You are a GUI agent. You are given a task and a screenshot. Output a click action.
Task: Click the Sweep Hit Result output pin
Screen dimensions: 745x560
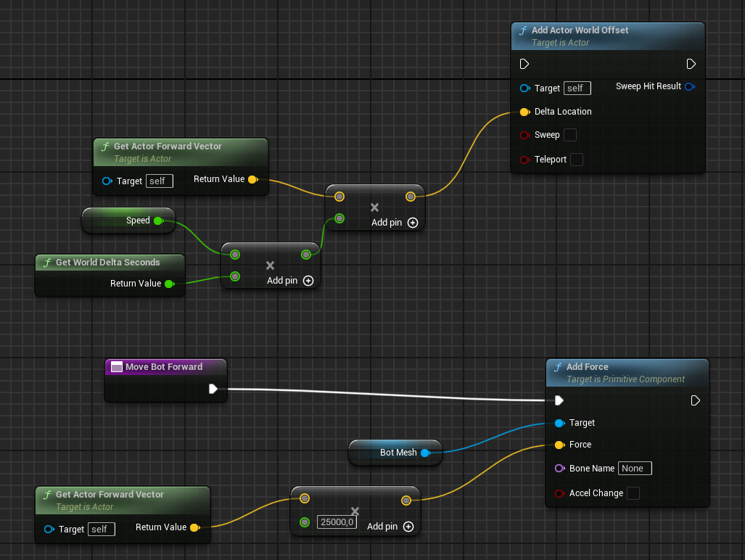689,86
